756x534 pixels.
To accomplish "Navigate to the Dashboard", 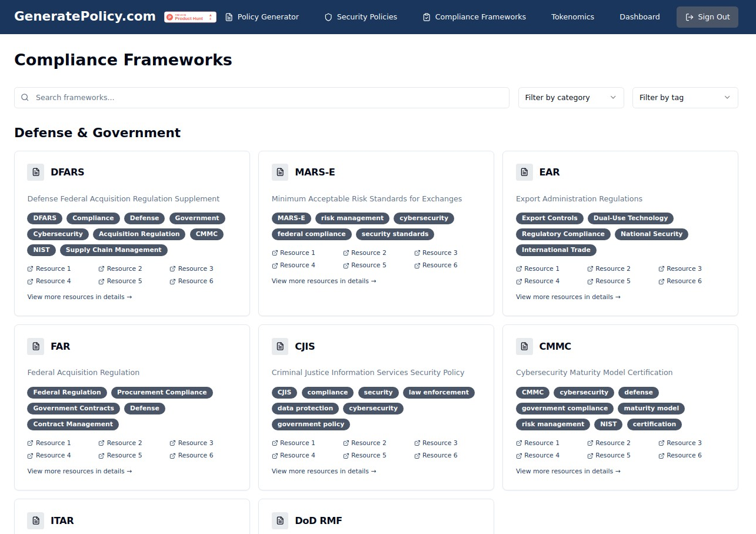I will pos(639,17).
